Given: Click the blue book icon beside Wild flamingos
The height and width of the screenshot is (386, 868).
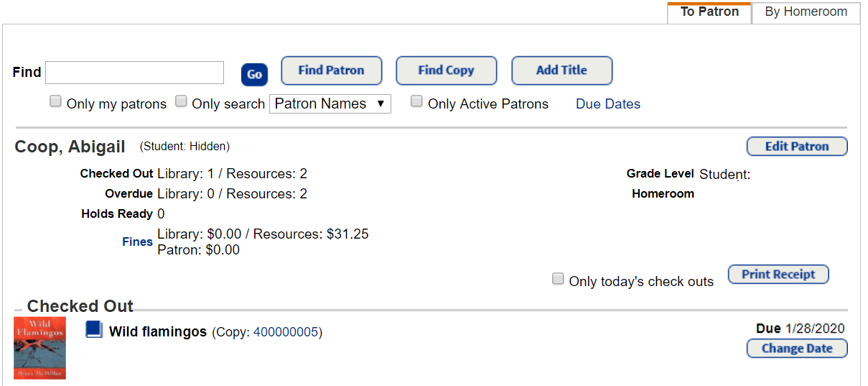Looking at the screenshot, I should 94,330.
